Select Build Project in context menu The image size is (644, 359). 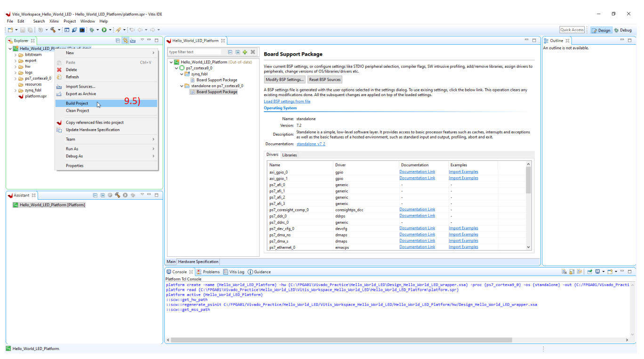106,103
